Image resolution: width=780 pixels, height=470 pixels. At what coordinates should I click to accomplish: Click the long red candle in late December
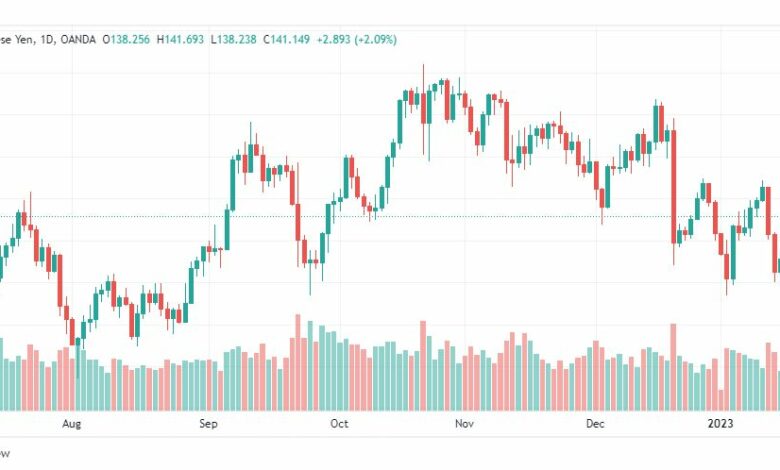coord(674,187)
